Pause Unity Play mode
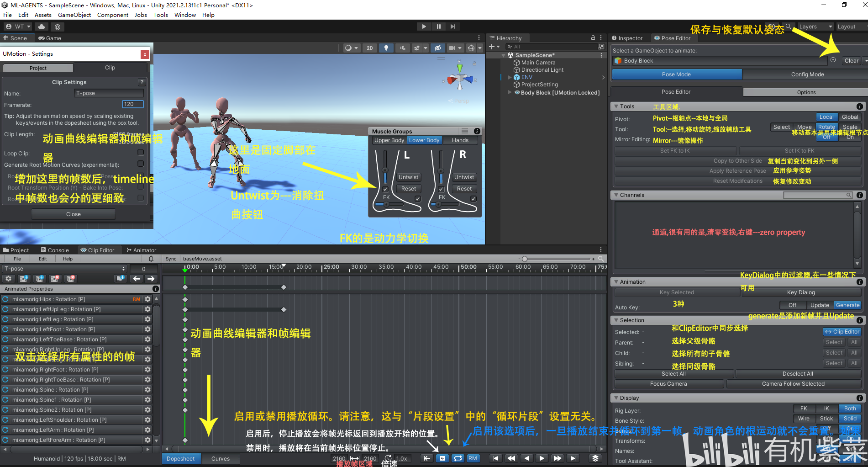Image resolution: width=868 pixels, height=467 pixels. coord(438,27)
